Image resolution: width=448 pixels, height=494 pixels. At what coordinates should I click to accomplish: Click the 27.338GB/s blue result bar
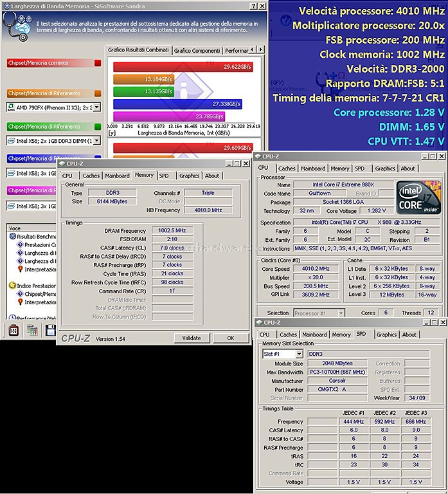[x=177, y=104]
